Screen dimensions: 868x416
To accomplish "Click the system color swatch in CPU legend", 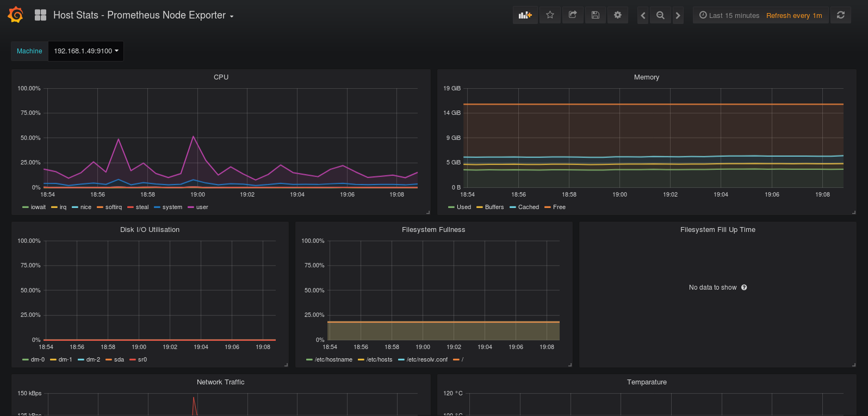I will [157, 207].
